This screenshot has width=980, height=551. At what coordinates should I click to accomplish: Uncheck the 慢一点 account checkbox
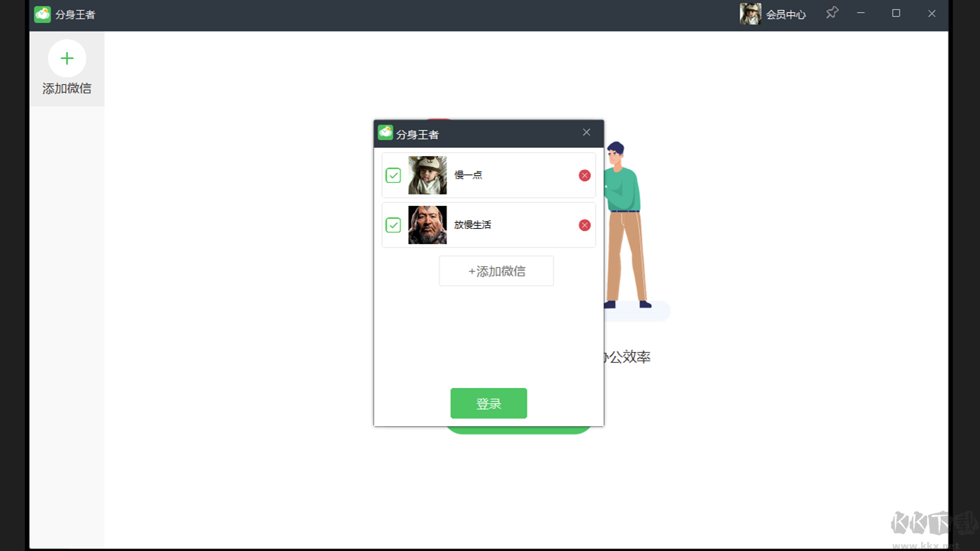(x=394, y=175)
